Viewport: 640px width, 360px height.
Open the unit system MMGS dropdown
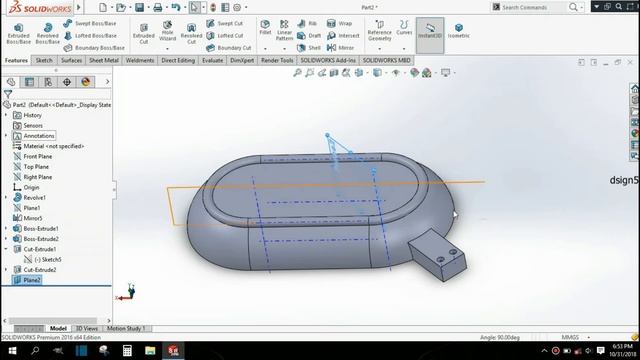click(x=589, y=338)
